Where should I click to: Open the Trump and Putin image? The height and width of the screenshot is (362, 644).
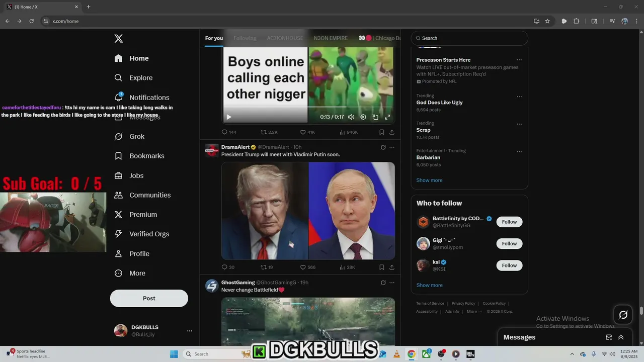coord(308,211)
